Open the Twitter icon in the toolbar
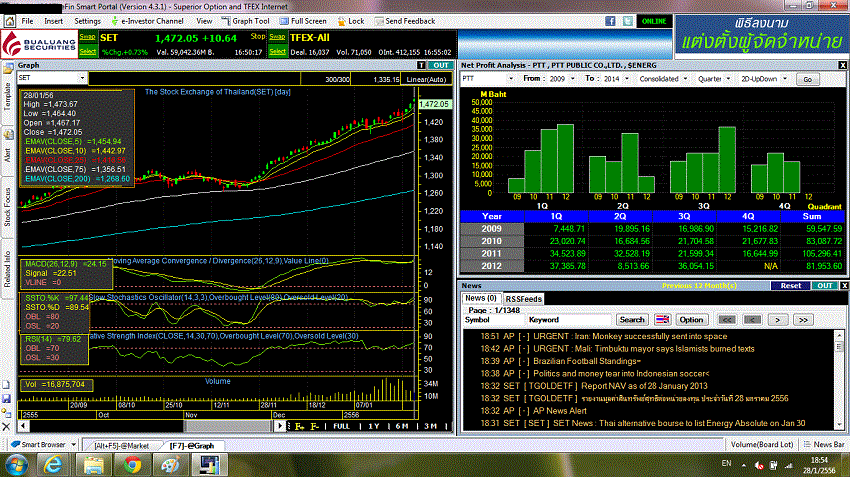 click(628, 21)
